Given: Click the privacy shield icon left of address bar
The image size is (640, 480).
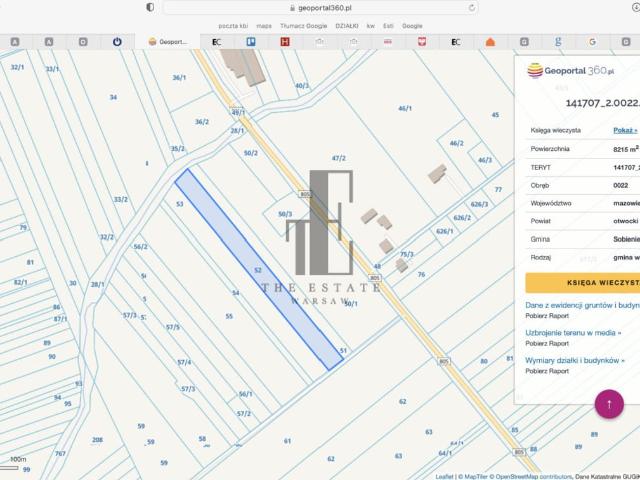Looking at the screenshot, I should click(x=150, y=7).
